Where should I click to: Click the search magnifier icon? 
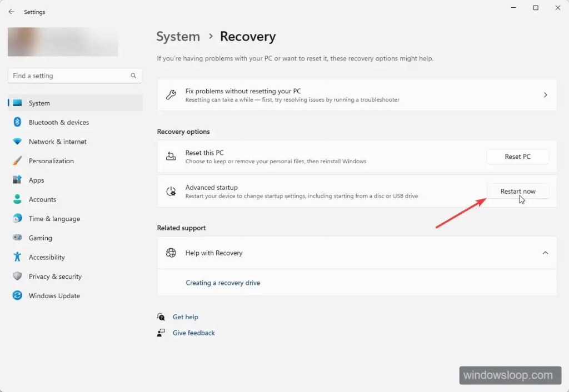pyautogui.click(x=133, y=76)
